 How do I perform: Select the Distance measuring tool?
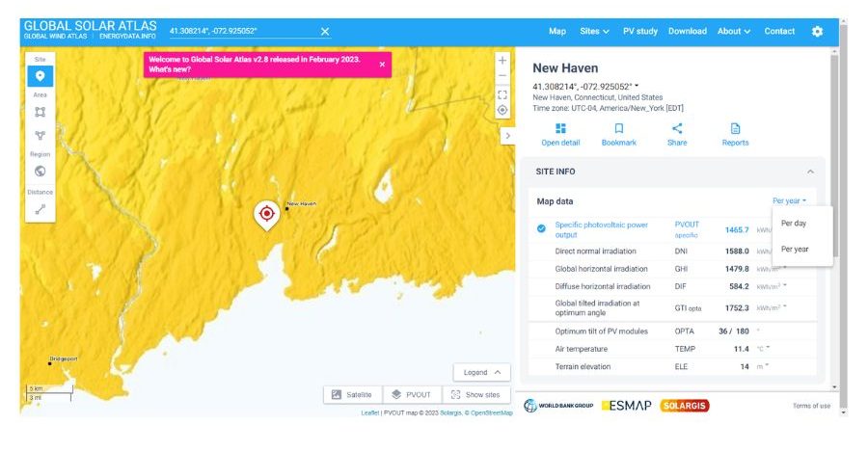point(40,208)
